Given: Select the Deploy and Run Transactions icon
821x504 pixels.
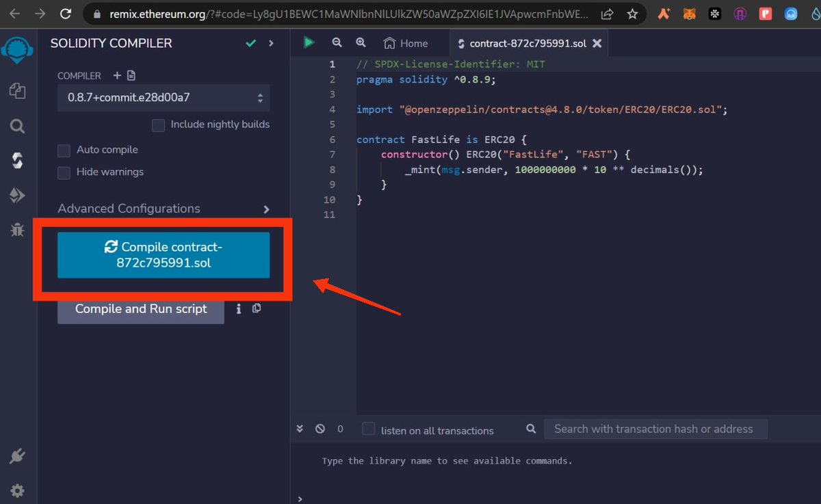Looking at the screenshot, I should click(x=17, y=196).
